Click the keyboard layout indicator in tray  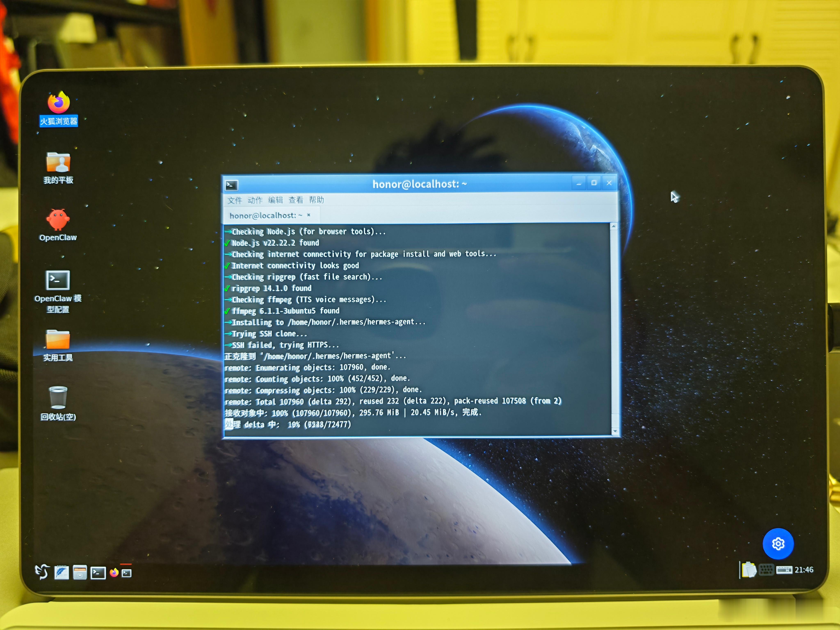[784, 570]
